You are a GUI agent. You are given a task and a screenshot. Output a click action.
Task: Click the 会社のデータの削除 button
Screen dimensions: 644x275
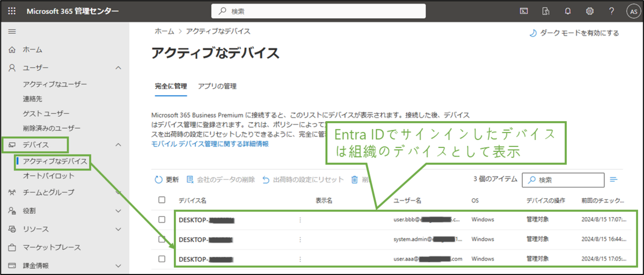pyautogui.click(x=221, y=180)
